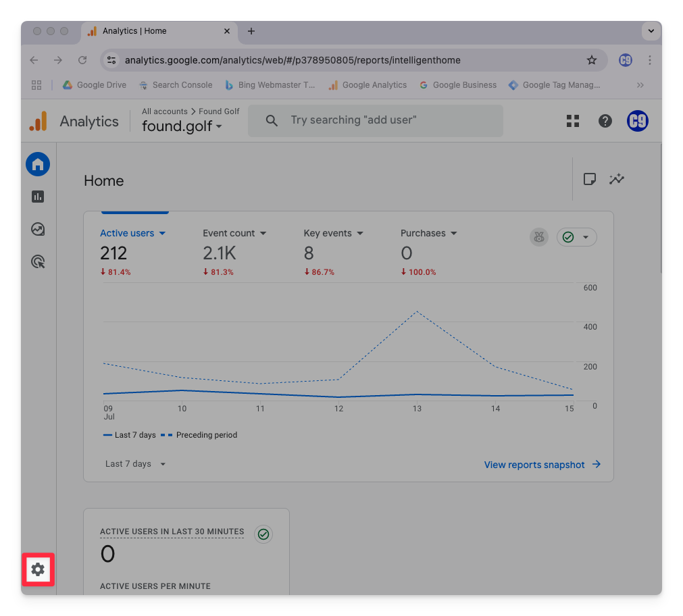Expand the data quality checkmark dropdown

click(576, 237)
